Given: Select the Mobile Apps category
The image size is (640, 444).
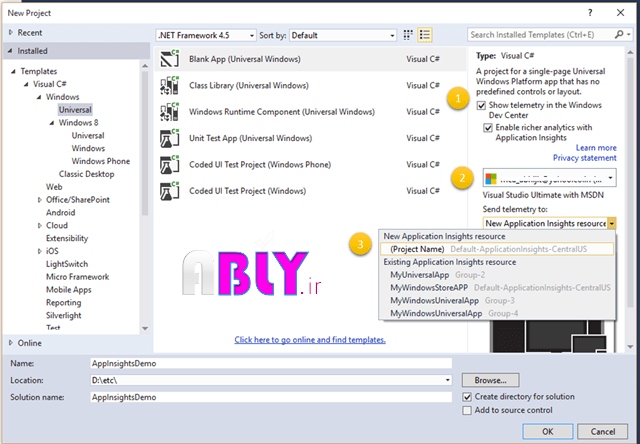Looking at the screenshot, I should [69, 290].
